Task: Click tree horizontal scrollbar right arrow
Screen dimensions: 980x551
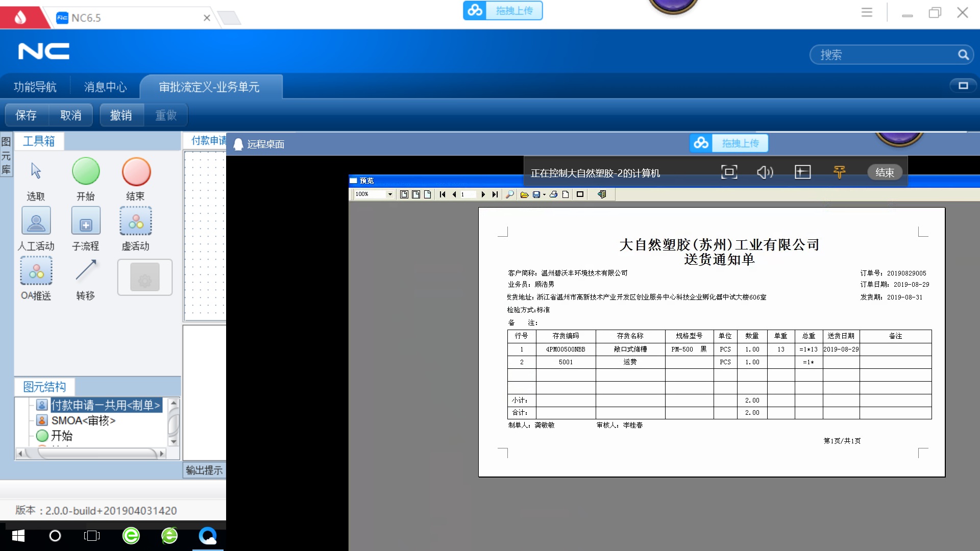Action: point(162,453)
